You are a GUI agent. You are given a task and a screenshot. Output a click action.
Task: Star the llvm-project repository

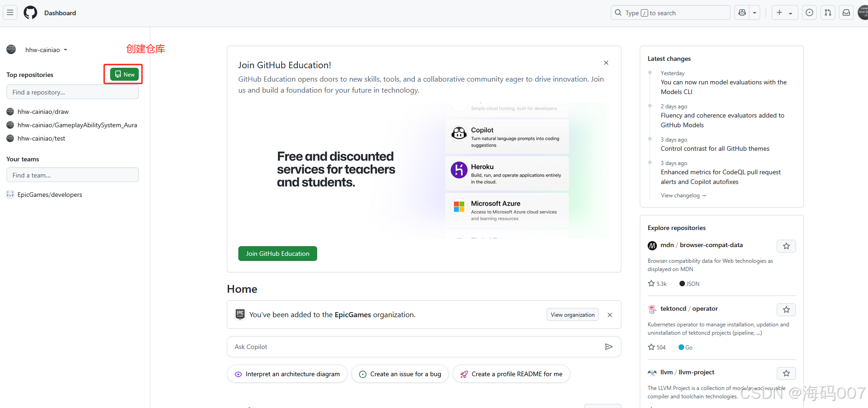point(786,373)
